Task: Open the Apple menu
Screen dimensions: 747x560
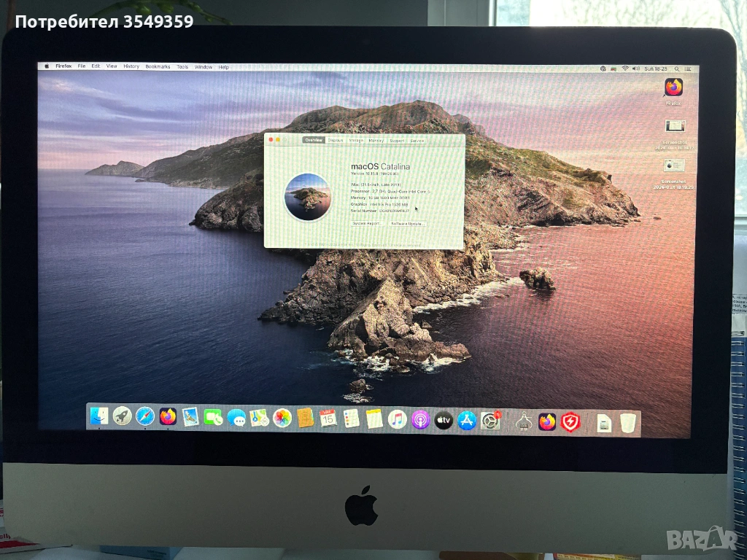Action: [47, 66]
